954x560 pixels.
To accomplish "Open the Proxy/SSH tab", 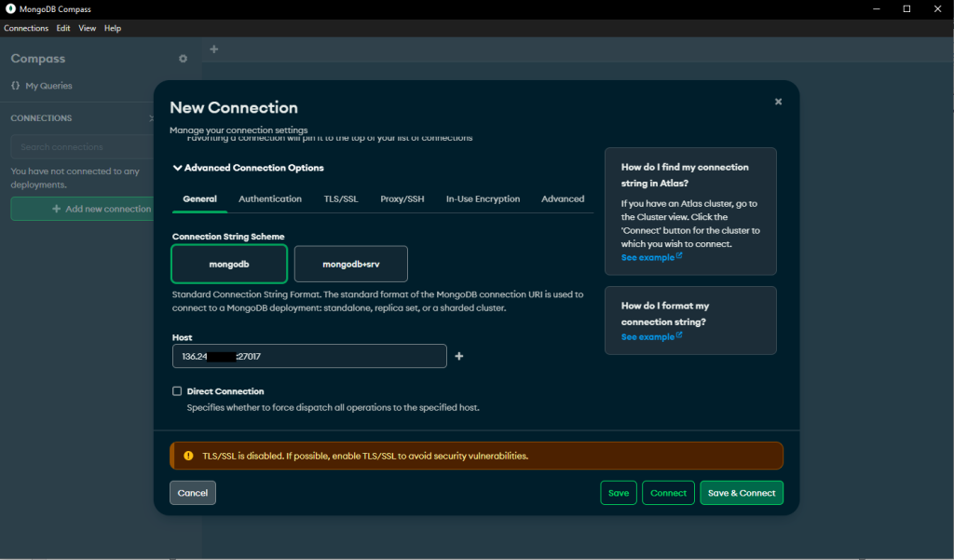I will [402, 199].
